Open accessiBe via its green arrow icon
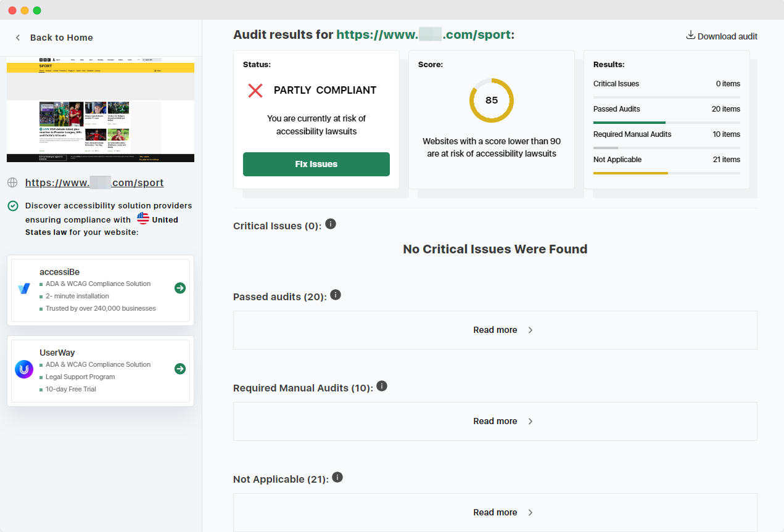This screenshot has width=784, height=532. (179, 288)
